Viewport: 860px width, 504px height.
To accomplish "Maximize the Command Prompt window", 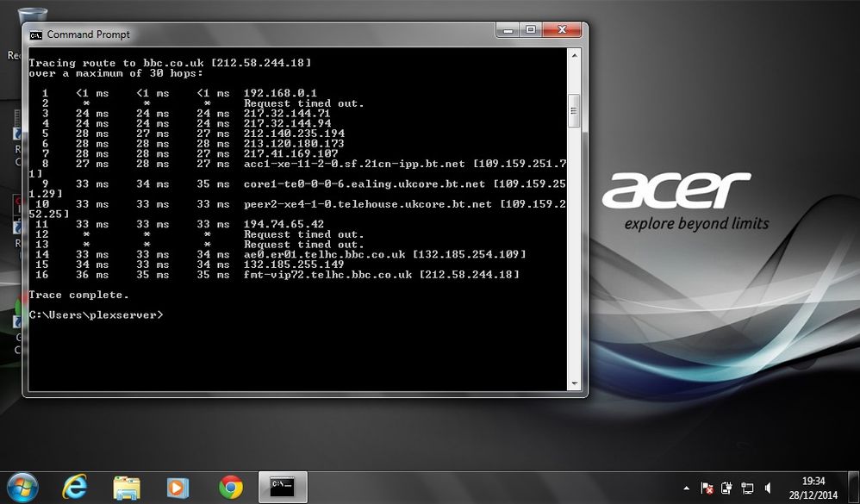I will (530, 30).
